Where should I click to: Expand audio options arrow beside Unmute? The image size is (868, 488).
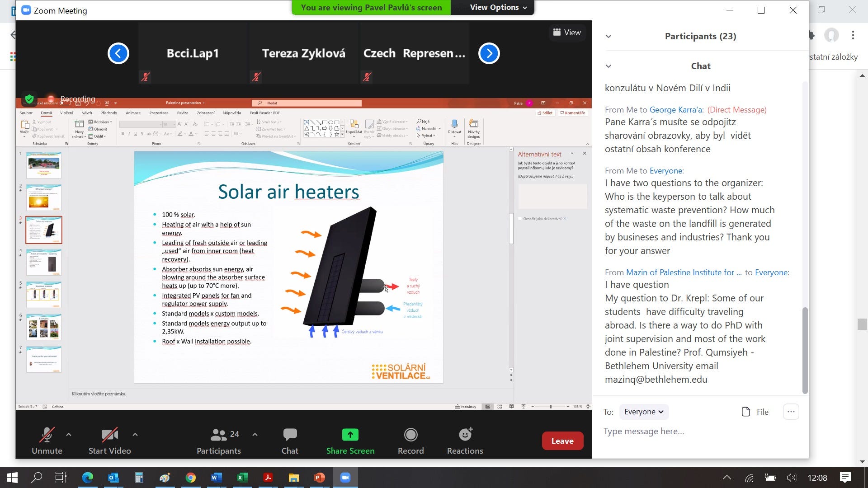point(69,435)
